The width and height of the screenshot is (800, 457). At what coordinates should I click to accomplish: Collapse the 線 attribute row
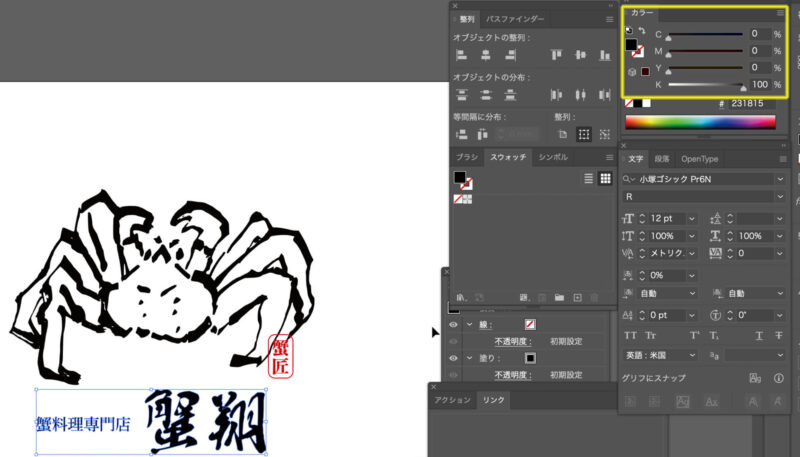[469, 324]
